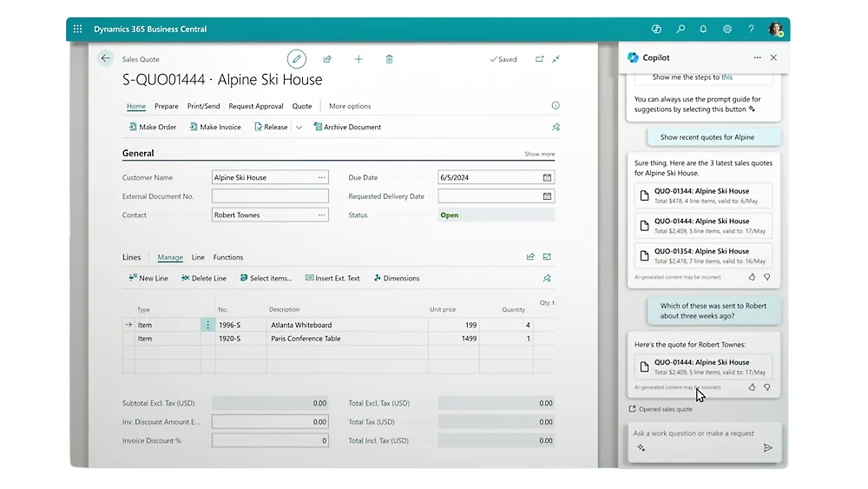Expand the Release dropdown arrow
868x489 pixels.
(x=299, y=128)
